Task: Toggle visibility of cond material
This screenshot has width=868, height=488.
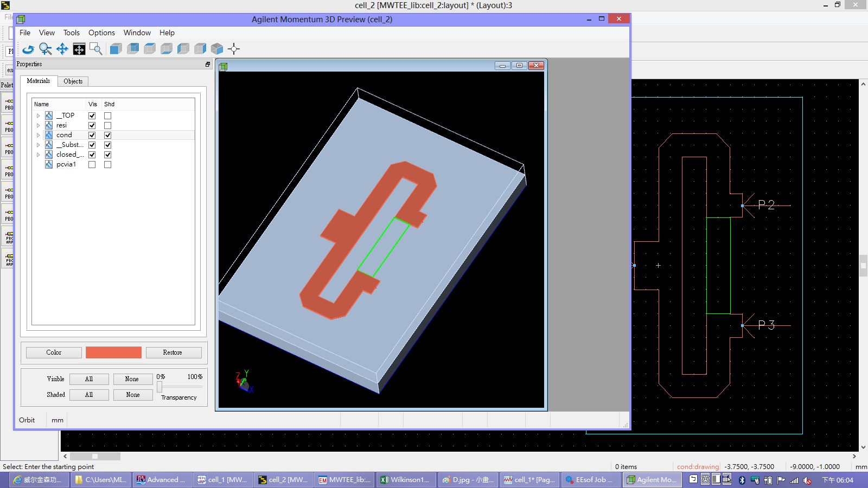Action: 92,135
